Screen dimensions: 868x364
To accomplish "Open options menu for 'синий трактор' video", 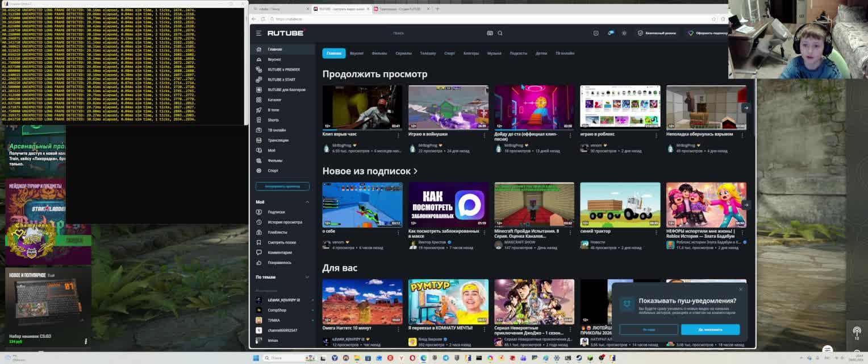I will click(x=656, y=232).
